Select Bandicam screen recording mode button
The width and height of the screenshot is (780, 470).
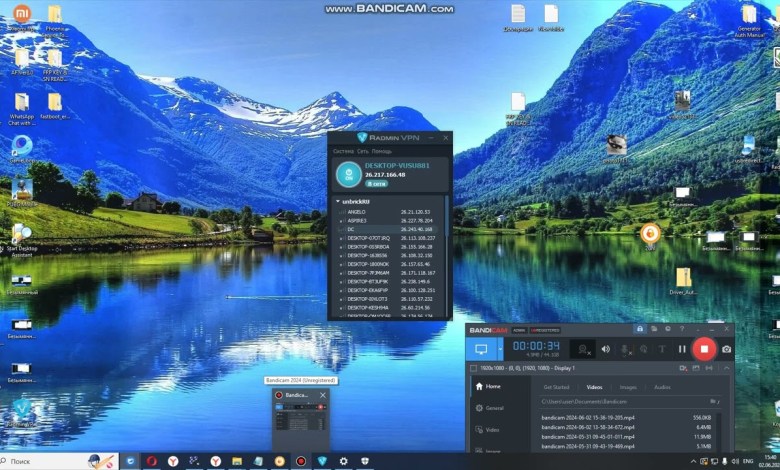(x=481, y=349)
